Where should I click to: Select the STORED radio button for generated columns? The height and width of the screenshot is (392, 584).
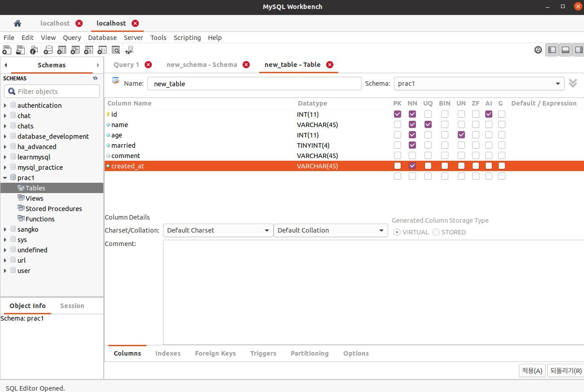click(436, 232)
